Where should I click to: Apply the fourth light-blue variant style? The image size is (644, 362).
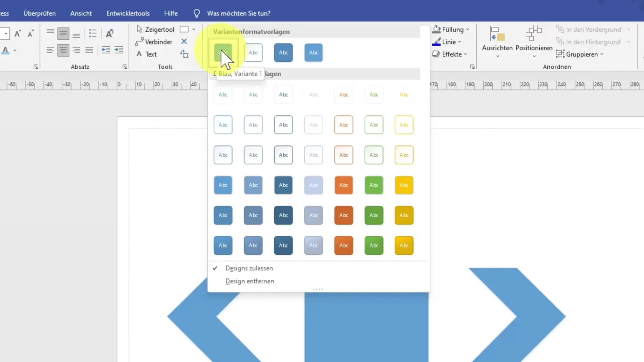[x=314, y=53]
